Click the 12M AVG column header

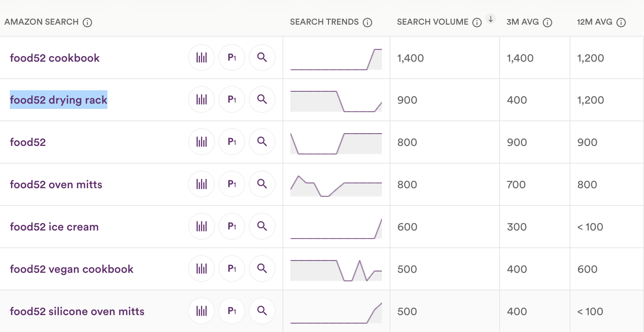[x=594, y=22]
